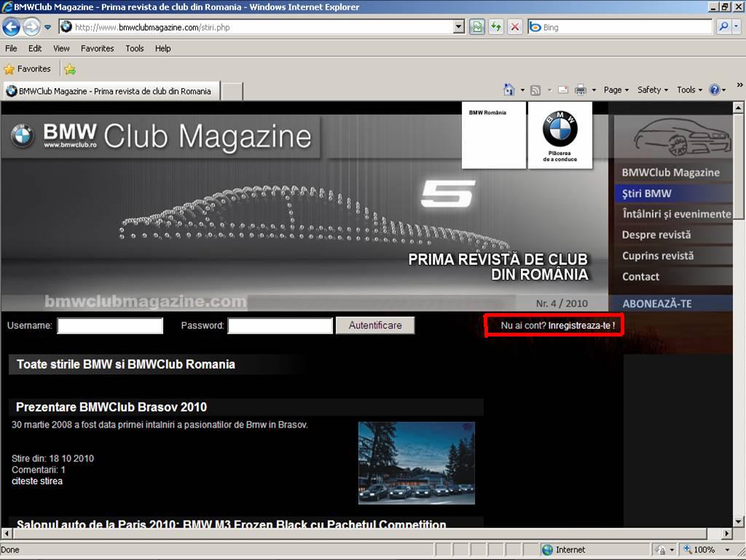This screenshot has width=746, height=560.
Task: Click the browser Back arrow button
Action: tap(11, 27)
